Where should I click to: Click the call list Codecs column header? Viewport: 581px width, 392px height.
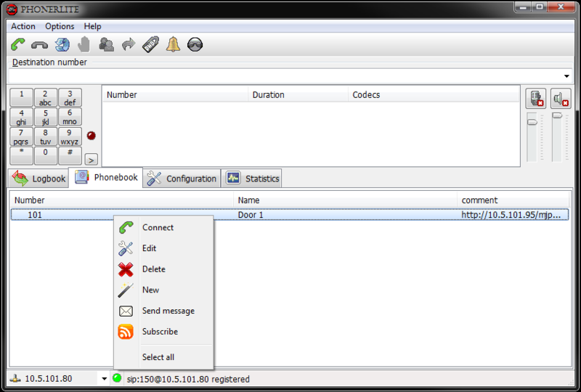tap(434, 95)
